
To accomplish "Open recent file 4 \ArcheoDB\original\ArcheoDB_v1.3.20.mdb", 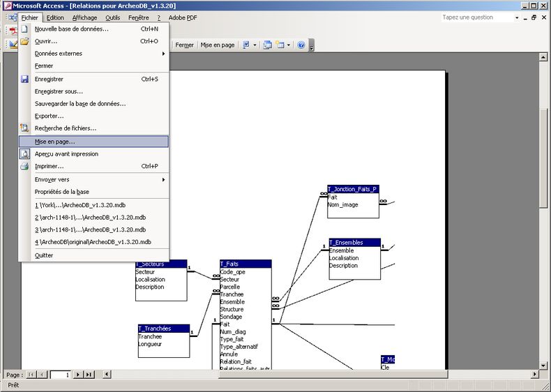I will point(93,242).
